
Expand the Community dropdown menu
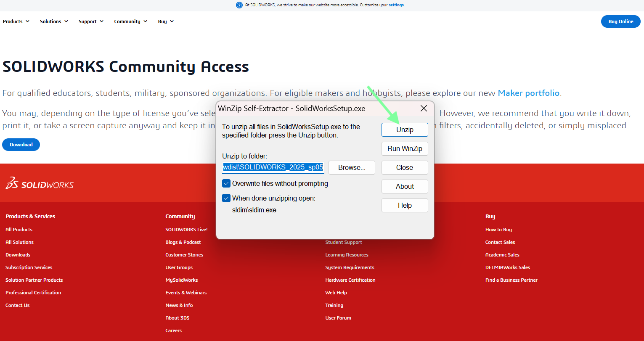[x=130, y=21]
